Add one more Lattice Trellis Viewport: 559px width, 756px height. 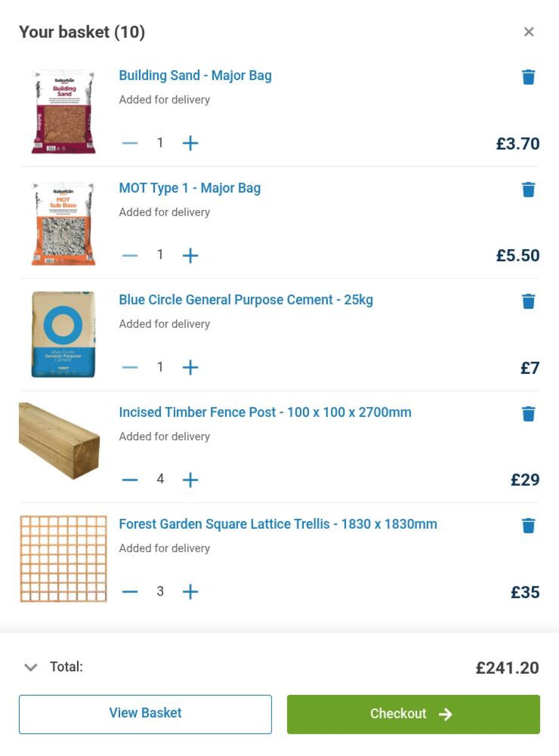190,592
